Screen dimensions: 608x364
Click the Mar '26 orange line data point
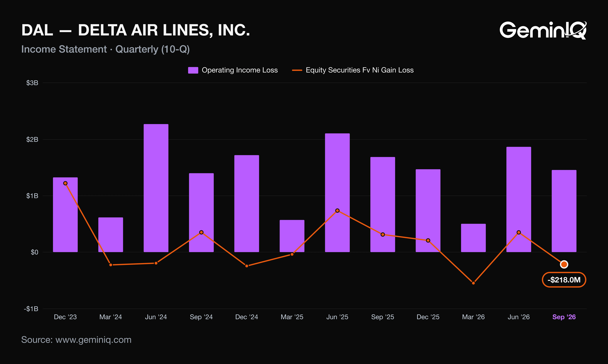tap(473, 283)
